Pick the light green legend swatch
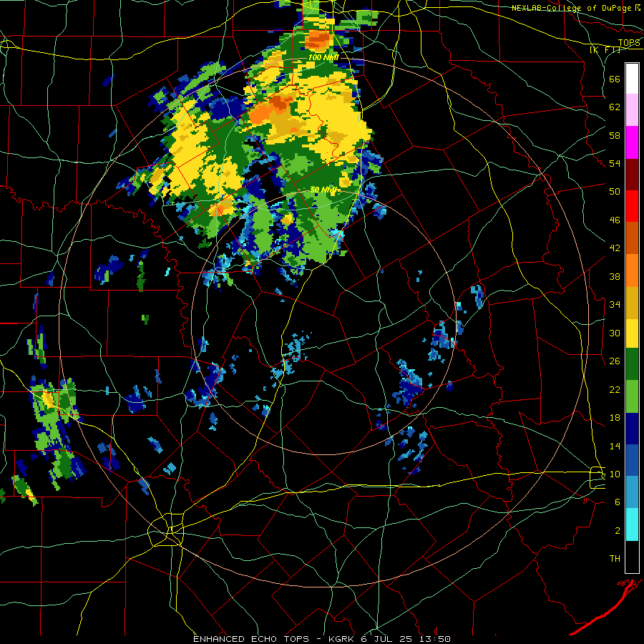 point(632,396)
